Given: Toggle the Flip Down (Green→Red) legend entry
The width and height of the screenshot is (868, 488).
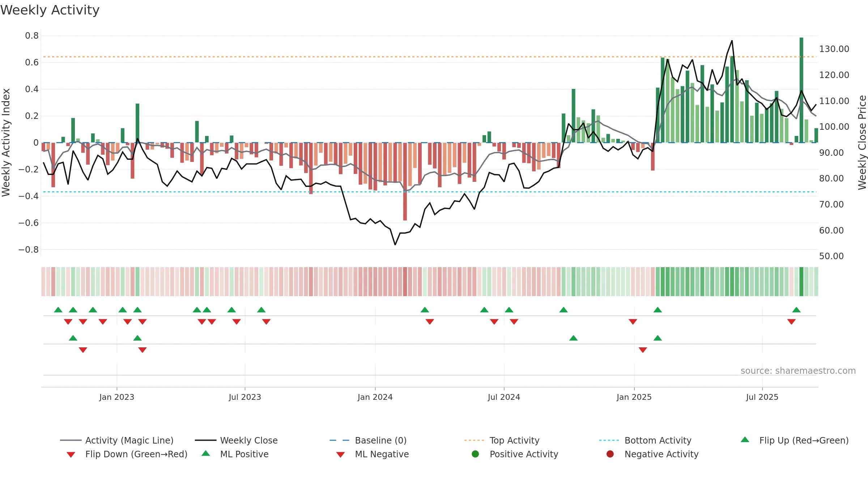Looking at the screenshot, I should [127, 454].
